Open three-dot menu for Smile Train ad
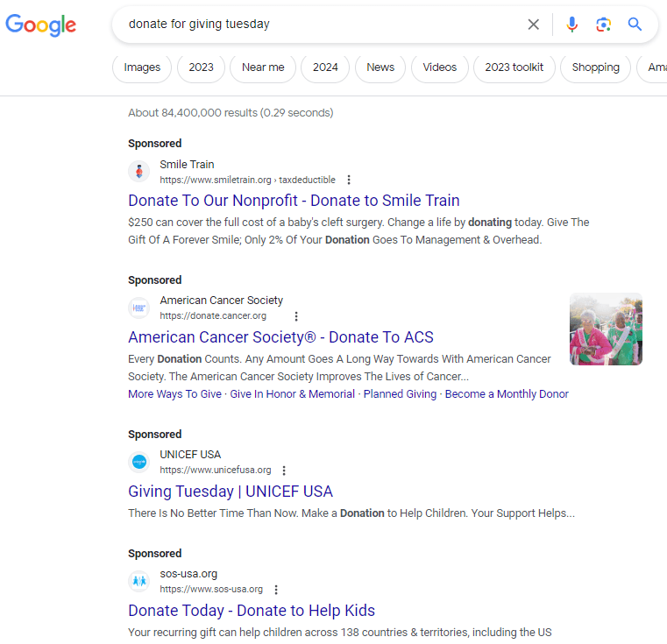This screenshot has width=667, height=644. [x=349, y=180]
